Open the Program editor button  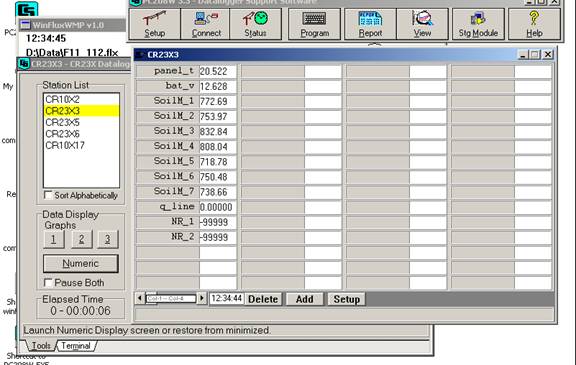click(314, 24)
